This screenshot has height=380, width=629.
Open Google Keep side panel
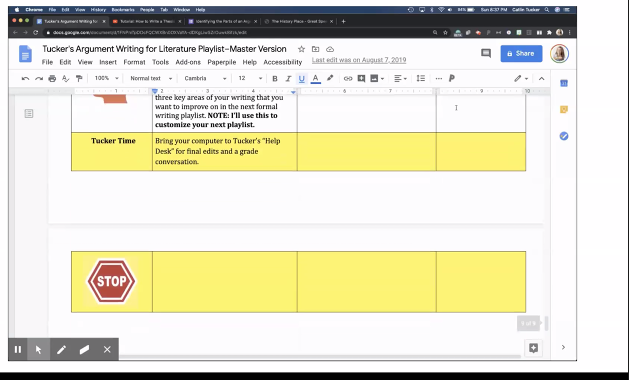(564, 109)
